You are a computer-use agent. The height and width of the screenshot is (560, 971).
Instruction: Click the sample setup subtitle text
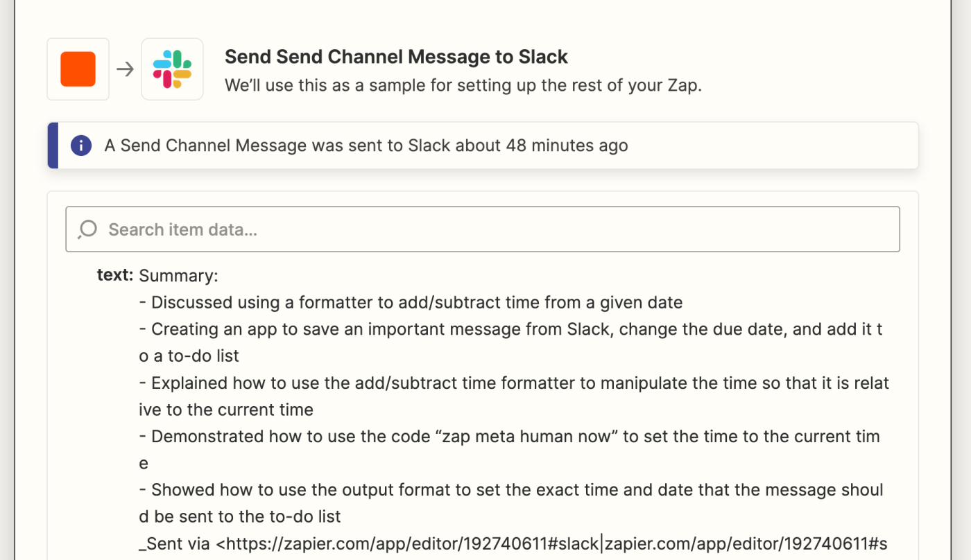point(463,87)
